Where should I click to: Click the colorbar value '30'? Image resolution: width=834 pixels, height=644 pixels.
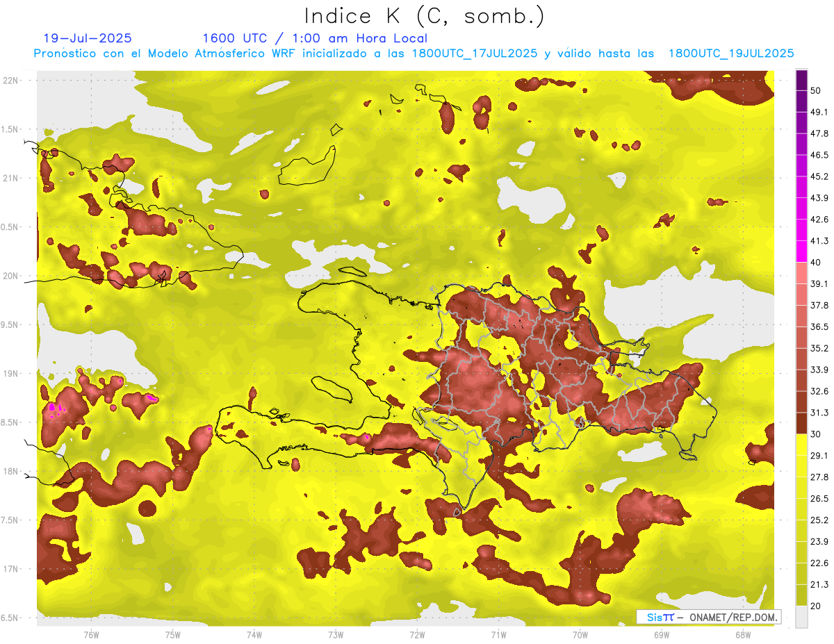click(816, 434)
